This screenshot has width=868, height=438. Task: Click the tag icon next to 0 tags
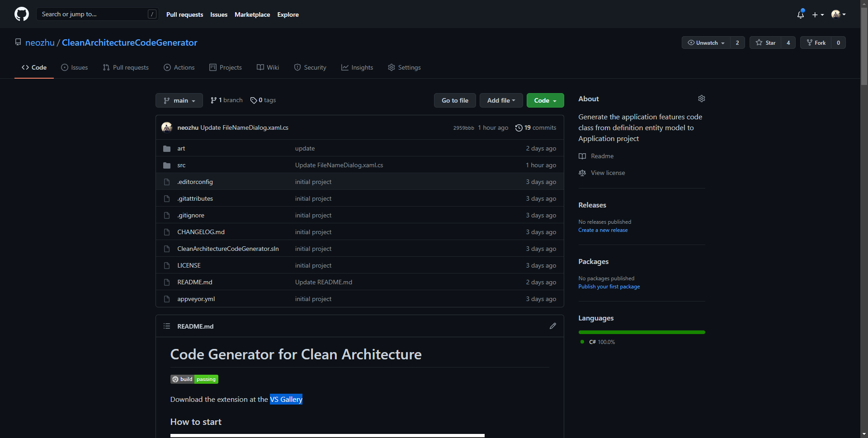click(x=254, y=100)
